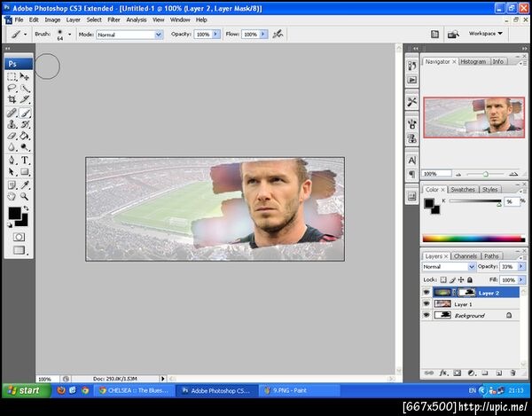Create a new layer button
Viewport: 532px width, 416px height.
coord(498,373)
